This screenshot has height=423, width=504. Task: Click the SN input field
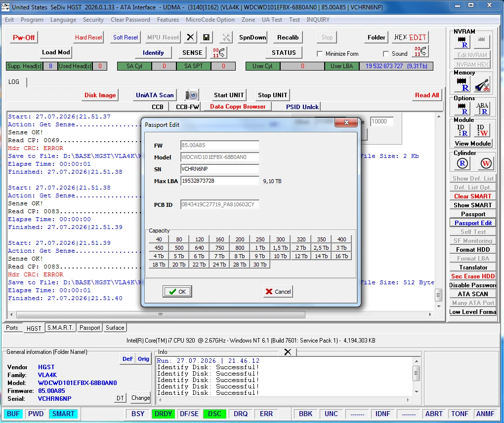pos(219,169)
